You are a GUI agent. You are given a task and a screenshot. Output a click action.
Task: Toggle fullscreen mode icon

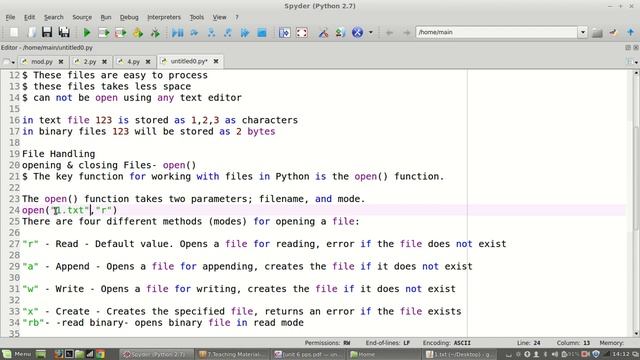[302, 33]
